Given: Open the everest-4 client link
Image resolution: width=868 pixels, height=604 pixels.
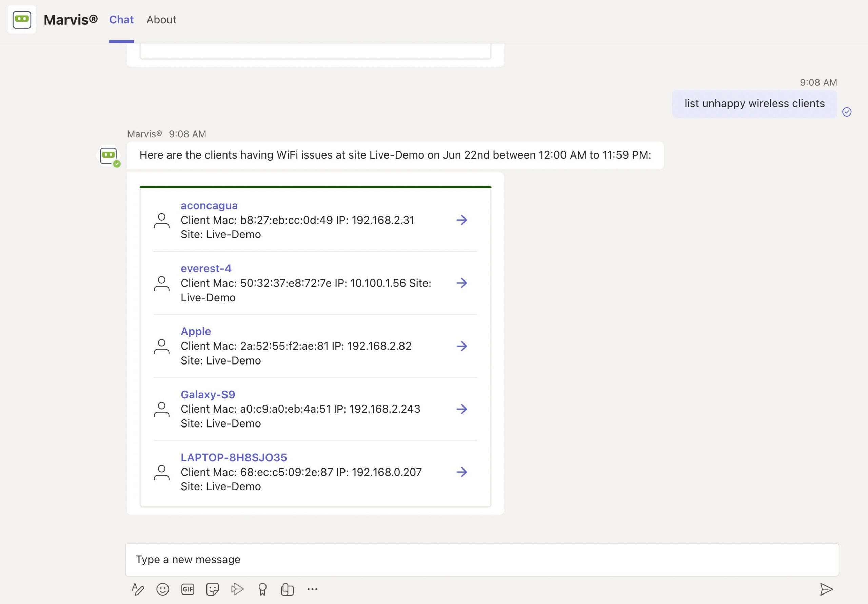Looking at the screenshot, I should pyautogui.click(x=206, y=268).
